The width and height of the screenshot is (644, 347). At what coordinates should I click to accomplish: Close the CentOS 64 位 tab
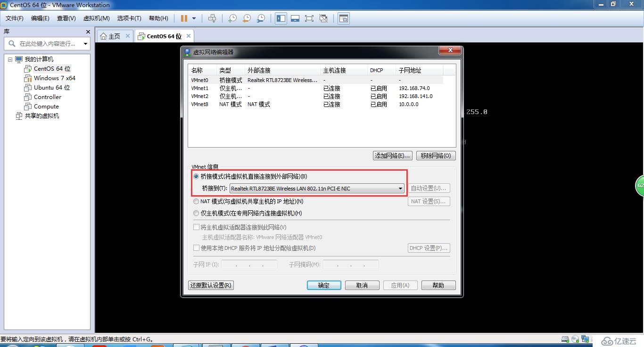point(189,36)
